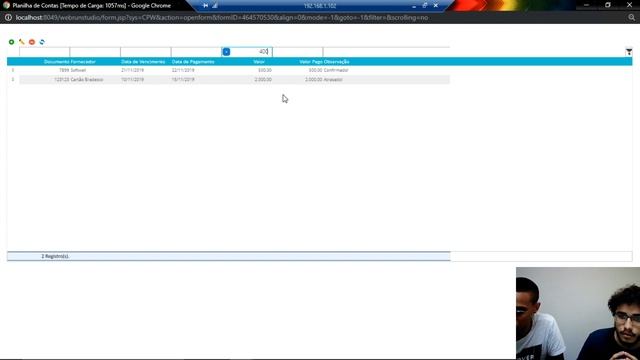The height and width of the screenshot is (360, 640).
Task: Click the green add record icon
Action: (x=11, y=42)
